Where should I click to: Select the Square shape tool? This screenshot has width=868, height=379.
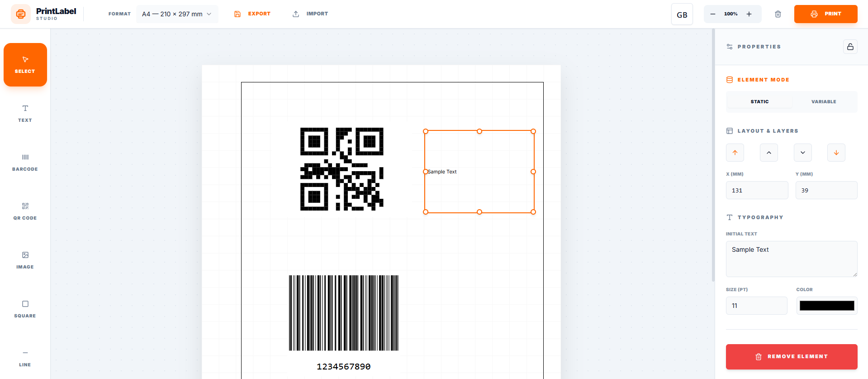pyautogui.click(x=25, y=309)
